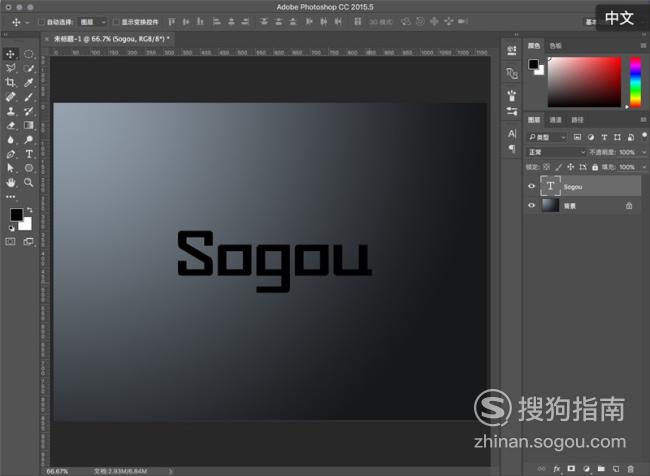This screenshot has height=476, width=650.
Task: Open the layer fill dropdown arrow
Action: pos(643,167)
